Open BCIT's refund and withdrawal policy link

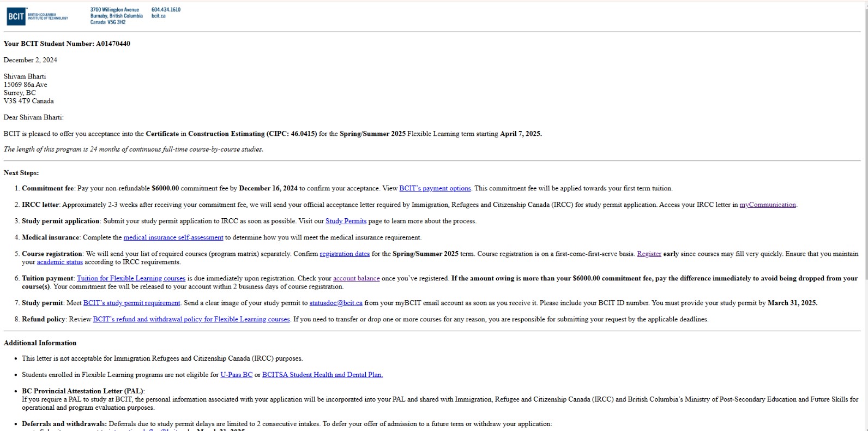tap(191, 319)
